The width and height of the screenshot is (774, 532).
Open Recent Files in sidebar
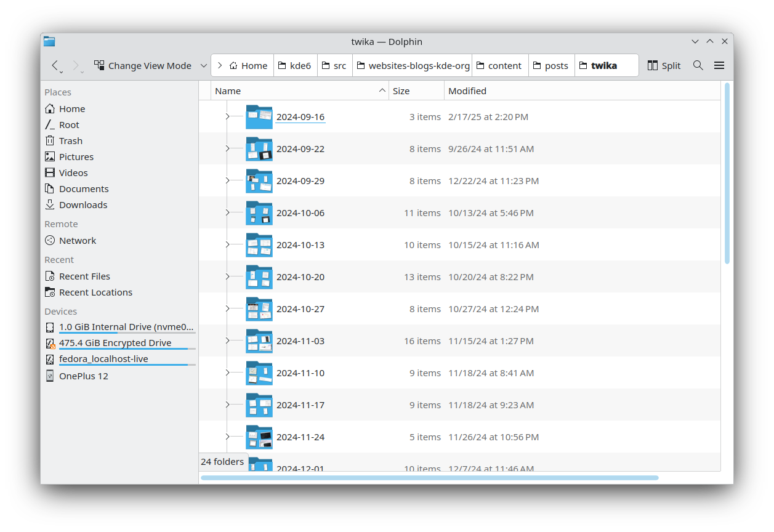(84, 276)
